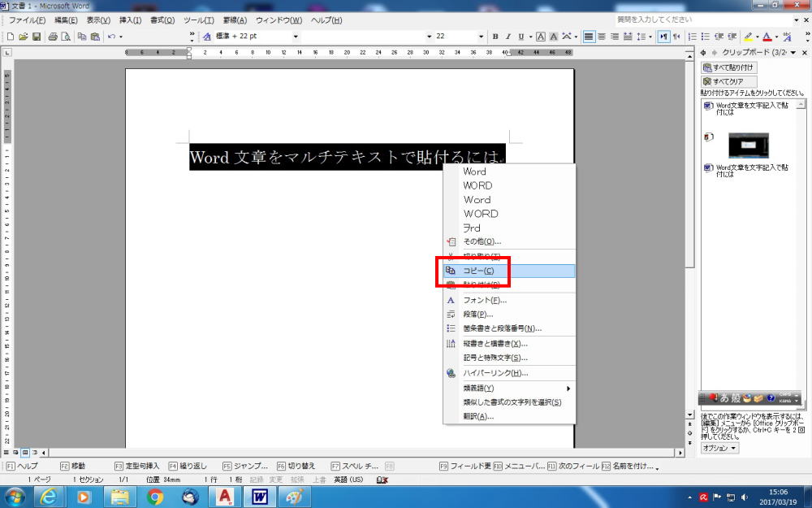Click the spelling status icon in status bar
Screen dimensions: 812x508
click(382, 480)
